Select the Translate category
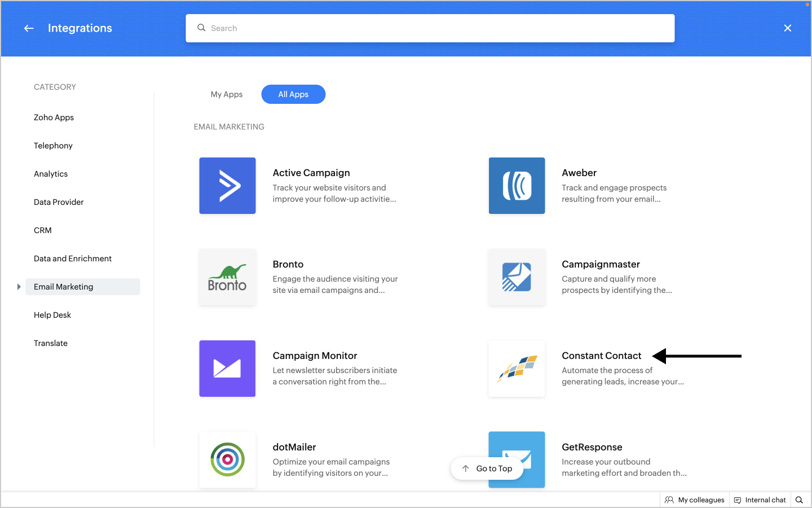812x508 pixels. 51,343
